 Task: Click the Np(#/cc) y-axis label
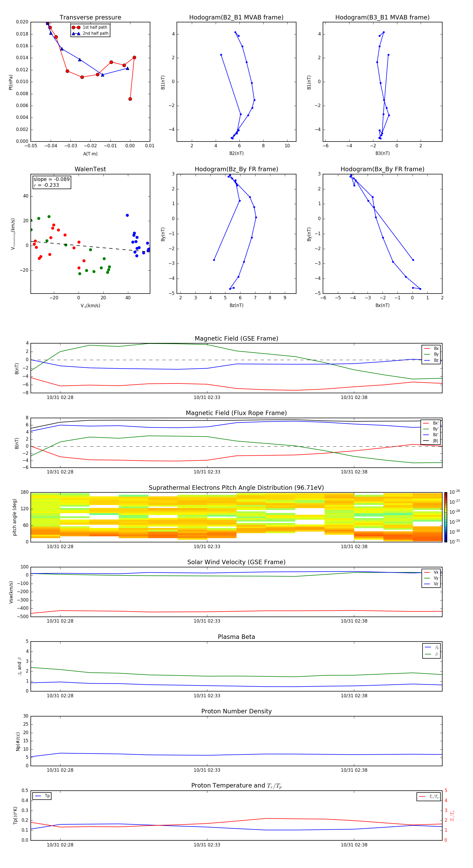tap(18, 741)
